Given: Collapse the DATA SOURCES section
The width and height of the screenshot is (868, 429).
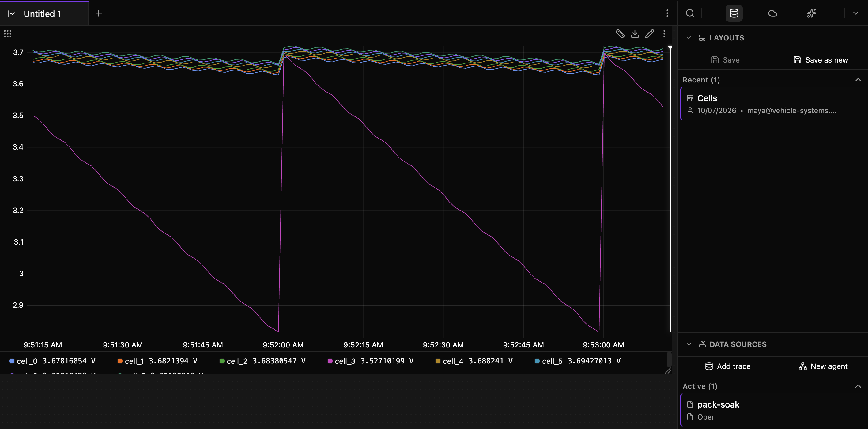Looking at the screenshot, I should [x=689, y=344].
